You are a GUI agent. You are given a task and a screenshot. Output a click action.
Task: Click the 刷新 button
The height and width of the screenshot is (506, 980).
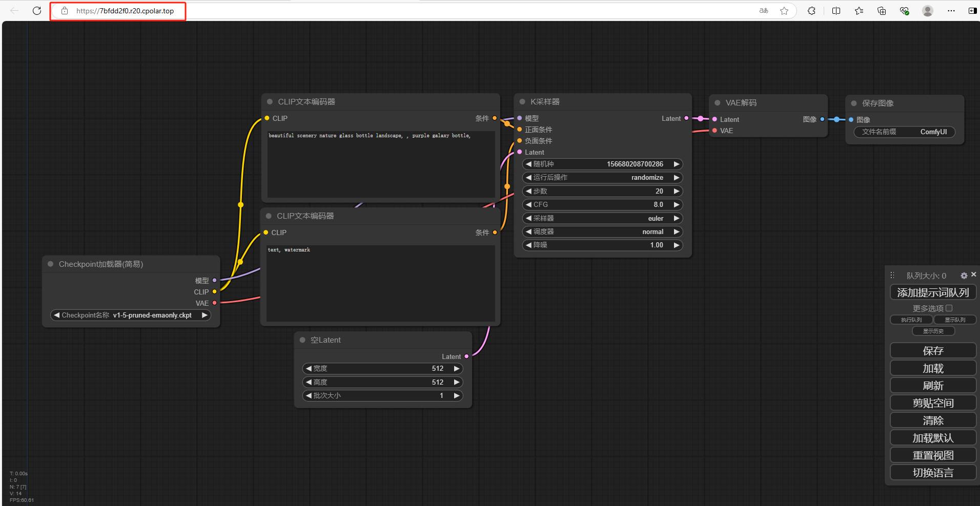[933, 386]
